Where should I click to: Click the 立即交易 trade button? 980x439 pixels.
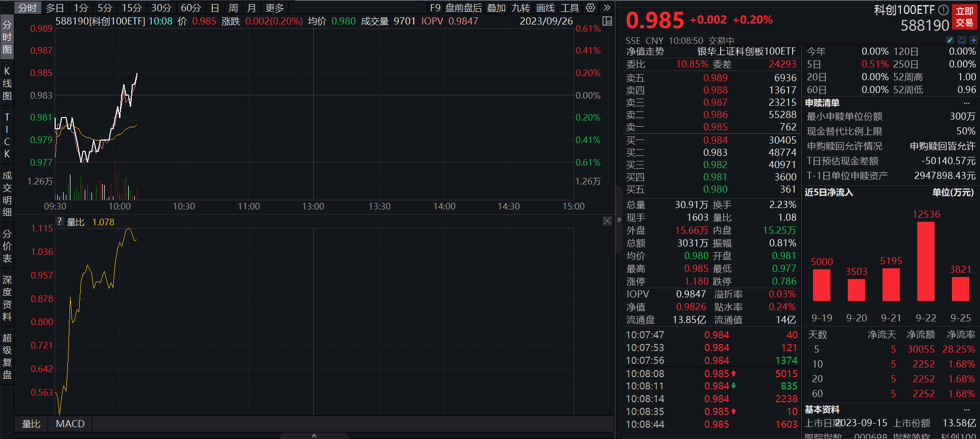click(x=964, y=17)
